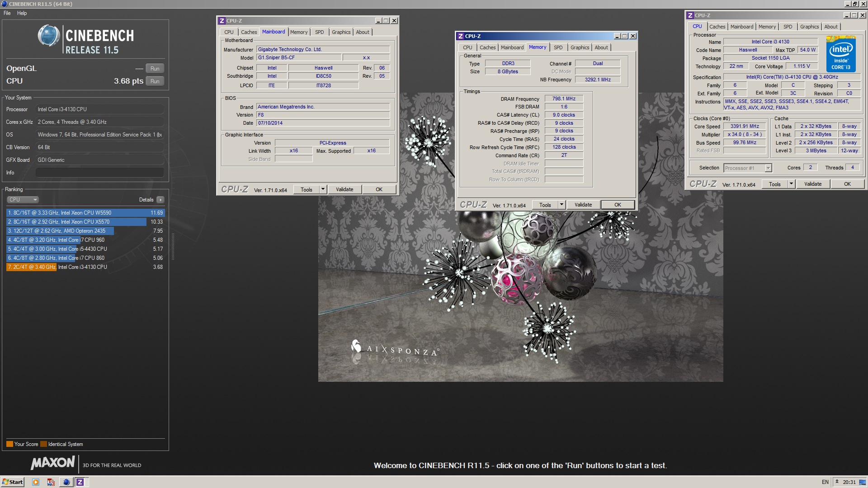Close the Memory CPU-Z window
This screenshot has height=488, width=868.
click(633, 36)
